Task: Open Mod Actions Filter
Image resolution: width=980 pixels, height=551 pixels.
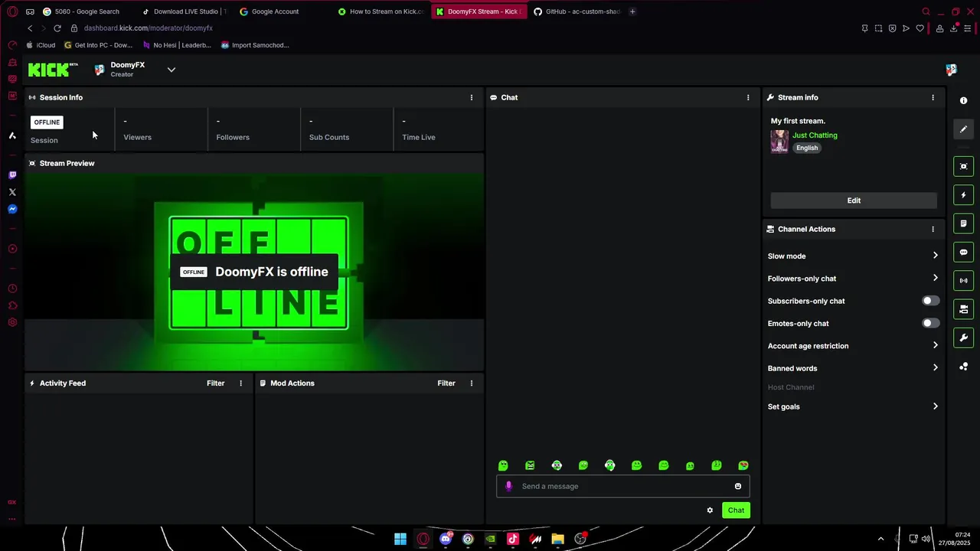Action: tap(446, 383)
